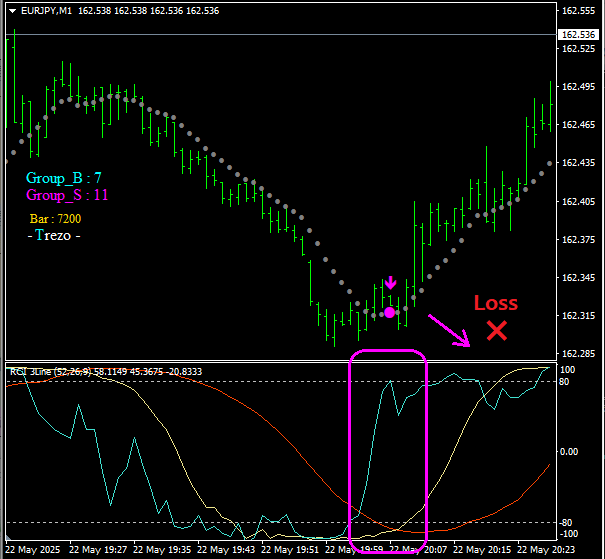Click the 22 May 19:35 time label
The height and width of the screenshot is (559, 605).
pos(162,549)
